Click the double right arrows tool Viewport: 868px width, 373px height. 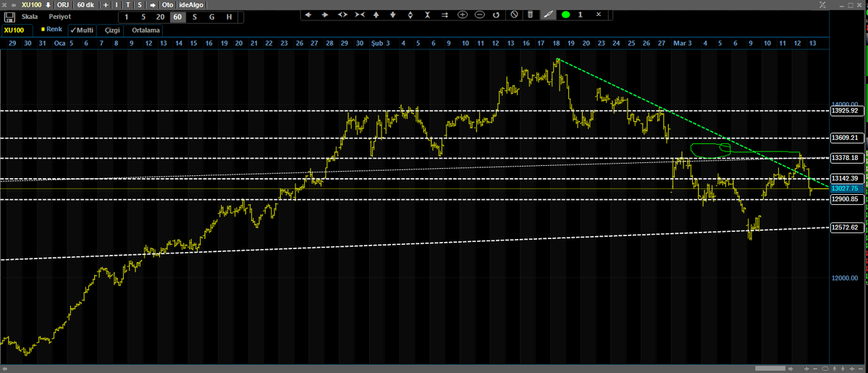pos(444,14)
